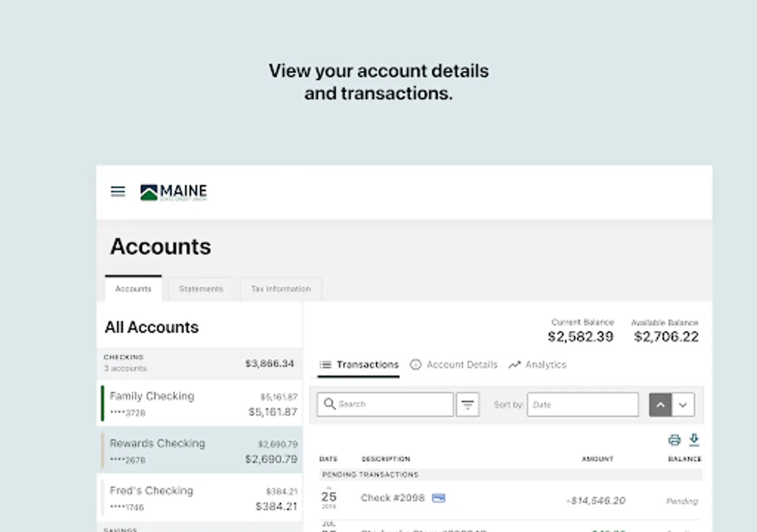
Task: Download the transactions list
Action: pos(694,440)
